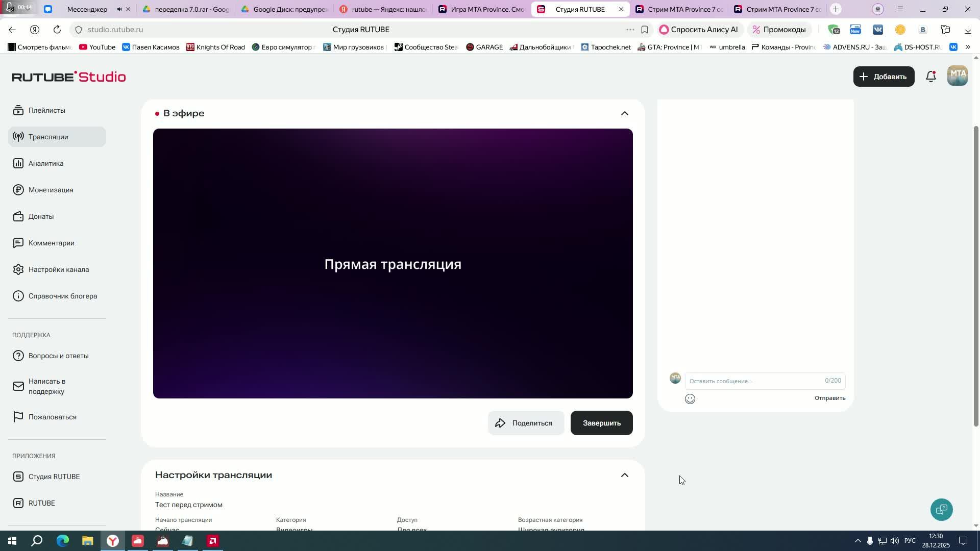Open Channel settings in sidebar
This screenshot has height=551, width=980.
[58, 269]
